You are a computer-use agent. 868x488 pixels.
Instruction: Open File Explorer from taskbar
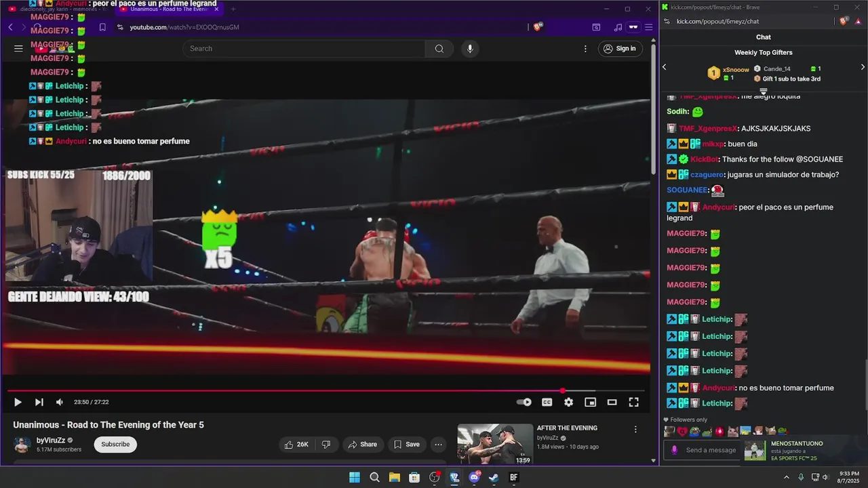[394, 477]
